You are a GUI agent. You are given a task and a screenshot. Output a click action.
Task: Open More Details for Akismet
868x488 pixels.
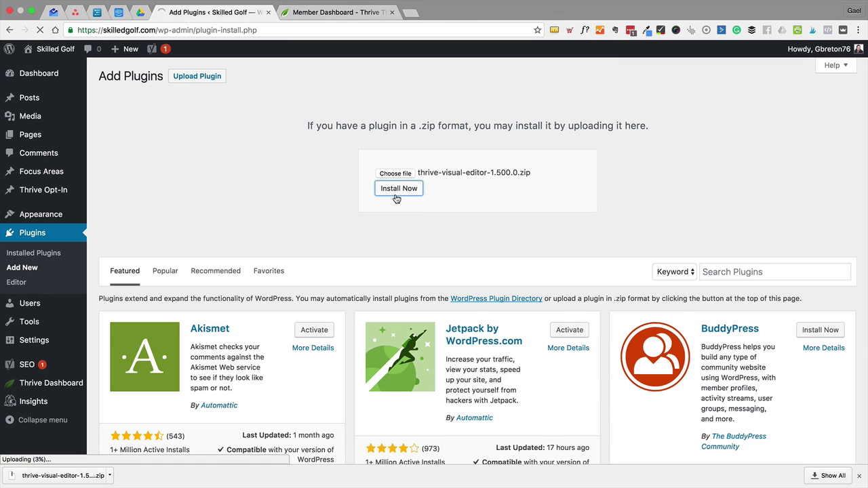point(313,348)
